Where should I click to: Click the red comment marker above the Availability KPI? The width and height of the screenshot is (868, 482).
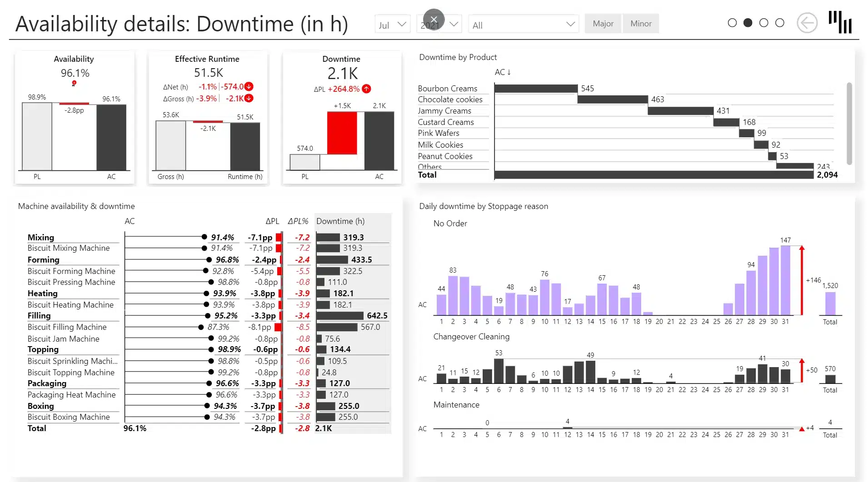[x=74, y=83]
